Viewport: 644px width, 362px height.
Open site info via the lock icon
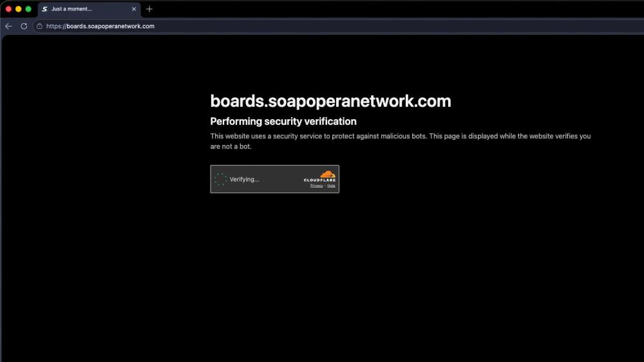(39, 26)
